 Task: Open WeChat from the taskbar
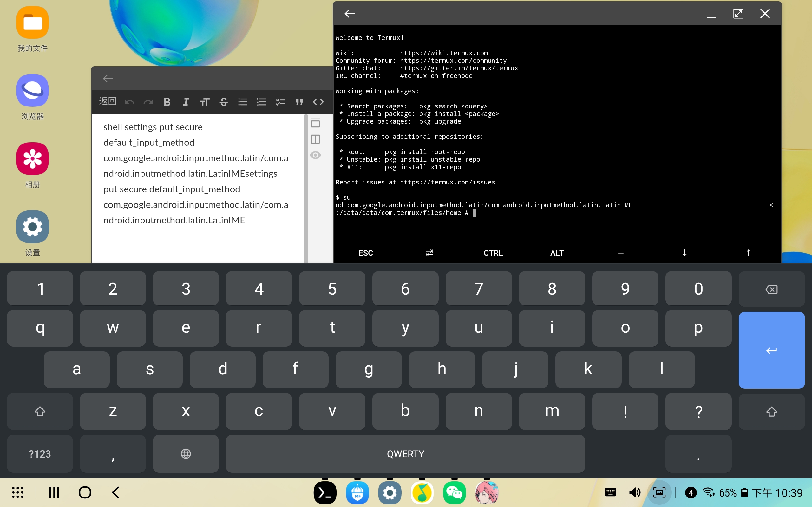click(454, 492)
